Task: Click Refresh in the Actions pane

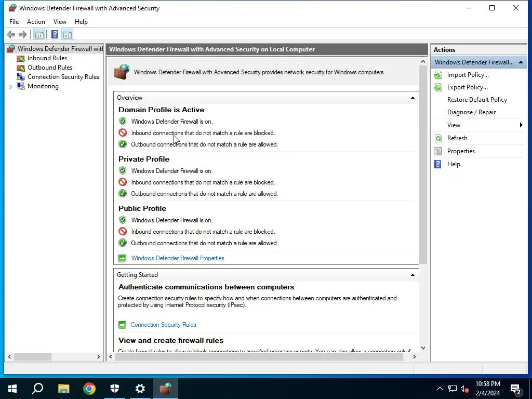Action: (x=457, y=138)
